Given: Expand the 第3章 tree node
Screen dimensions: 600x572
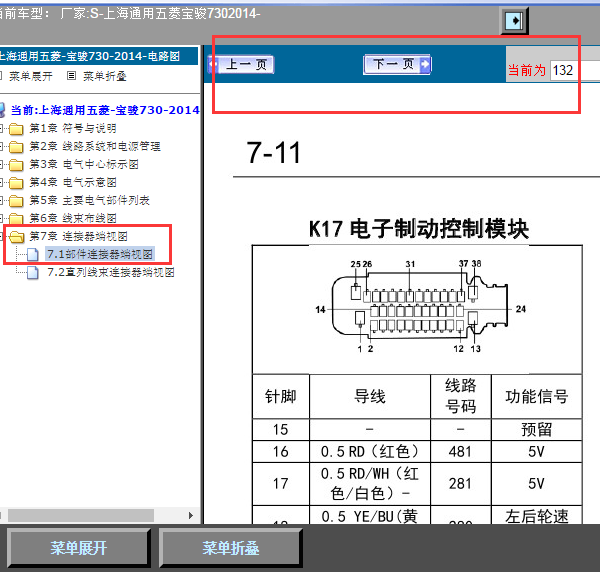Looking at the screenshot, I should [x=1, y=165].
